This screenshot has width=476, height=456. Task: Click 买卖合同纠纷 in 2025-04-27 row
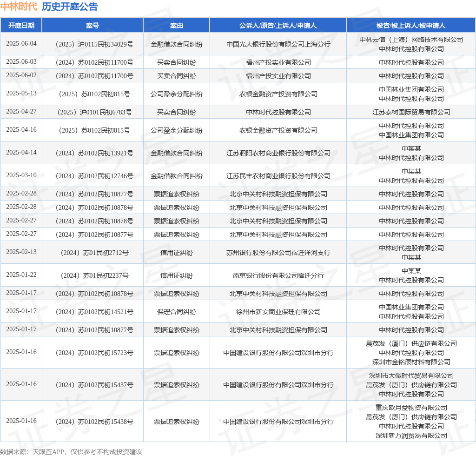[176, 113]
